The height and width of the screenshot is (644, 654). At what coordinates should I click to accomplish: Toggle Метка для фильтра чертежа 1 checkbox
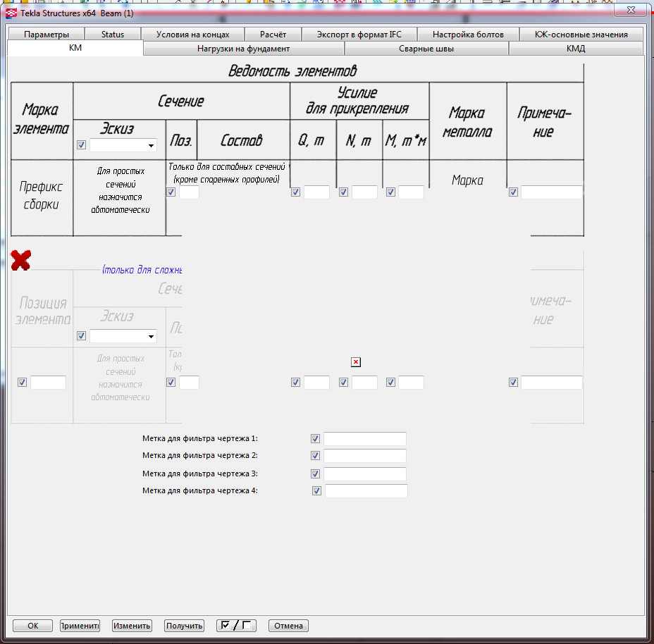(x=315, y=439)
